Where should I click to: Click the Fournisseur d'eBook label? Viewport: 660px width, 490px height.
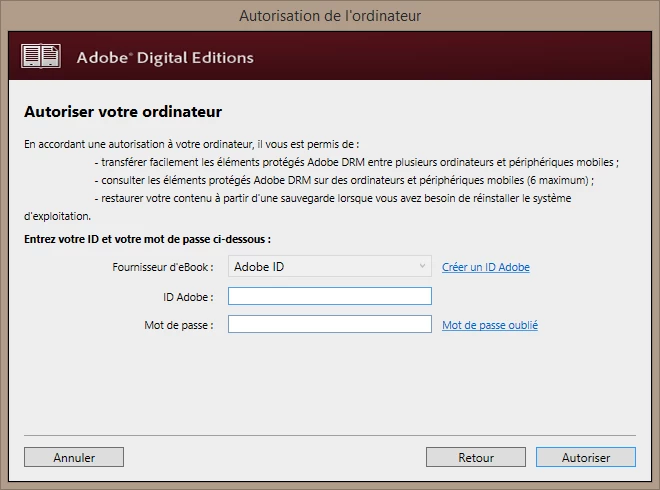tap(162, 267)
